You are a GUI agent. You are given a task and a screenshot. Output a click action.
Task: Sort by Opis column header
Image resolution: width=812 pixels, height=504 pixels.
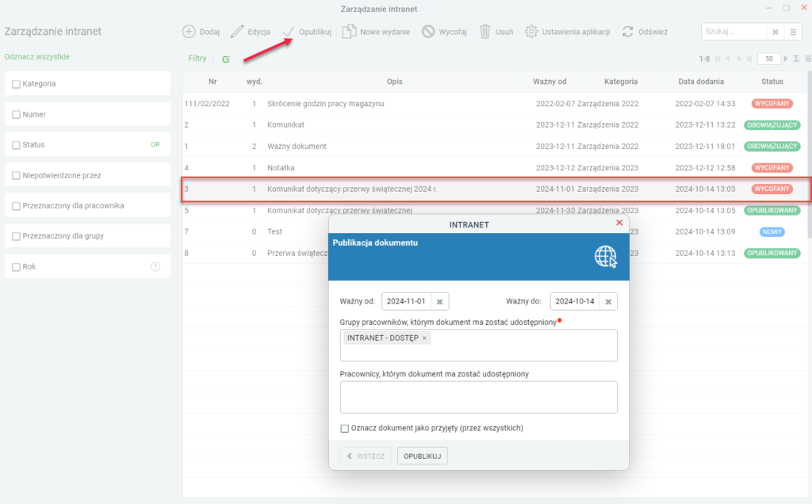pos(395,82)
